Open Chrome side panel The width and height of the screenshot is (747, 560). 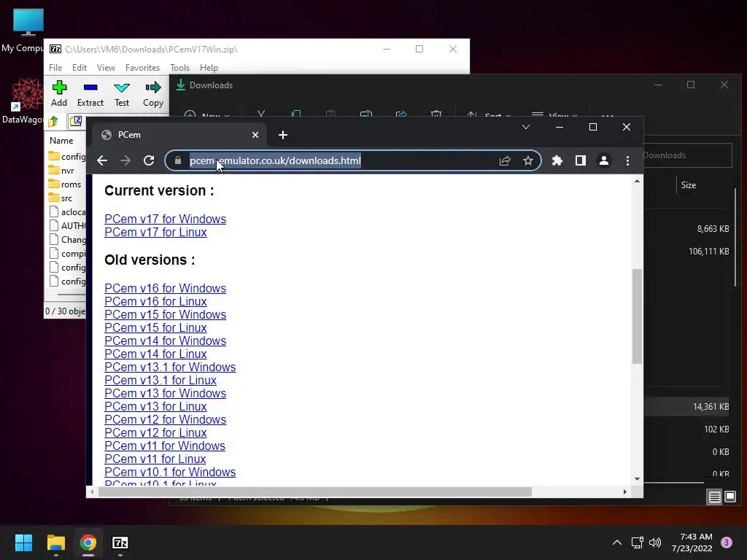click(580, 160)
